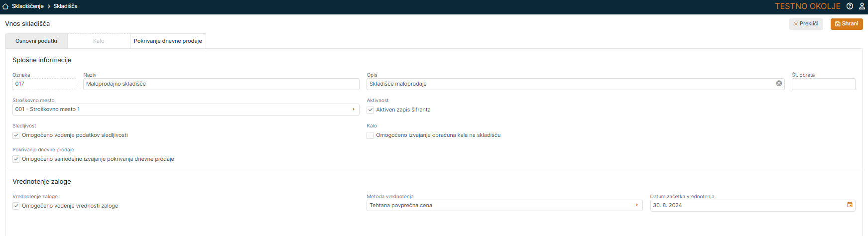This screenshot has width=868, height=236.
Task: Click into the Naziv input field
Action: (x=221, y=84)
